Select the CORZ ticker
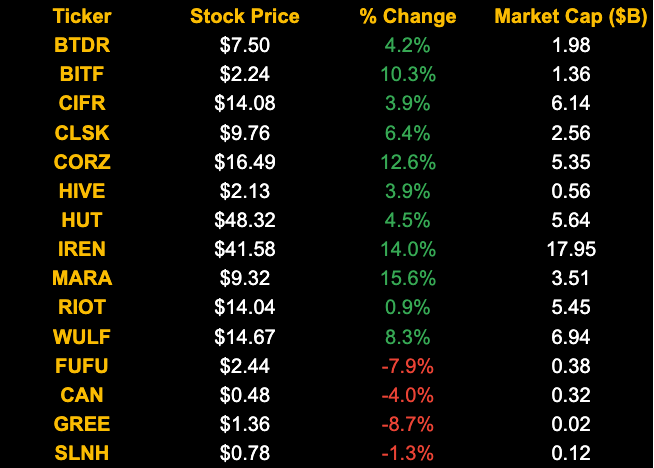This screenshot has height=468, width=654. pyautogui.click(x=82, y=162)
